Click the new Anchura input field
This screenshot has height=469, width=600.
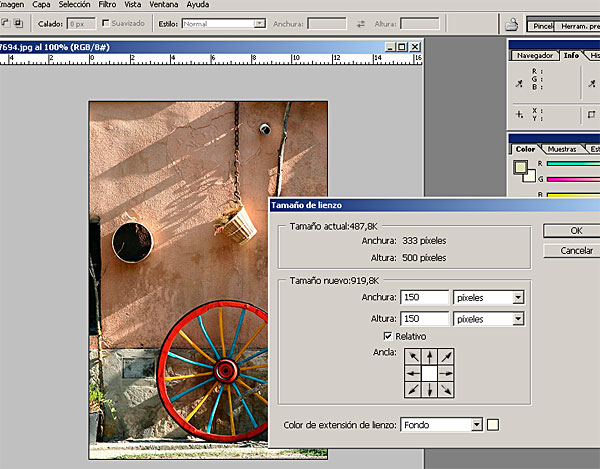(x=422, y=297)
